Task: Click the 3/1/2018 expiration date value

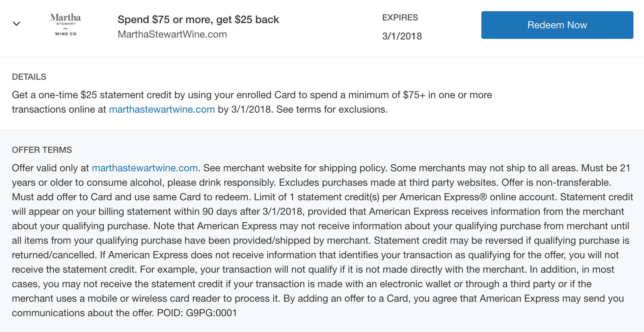Action: (402, 36)
